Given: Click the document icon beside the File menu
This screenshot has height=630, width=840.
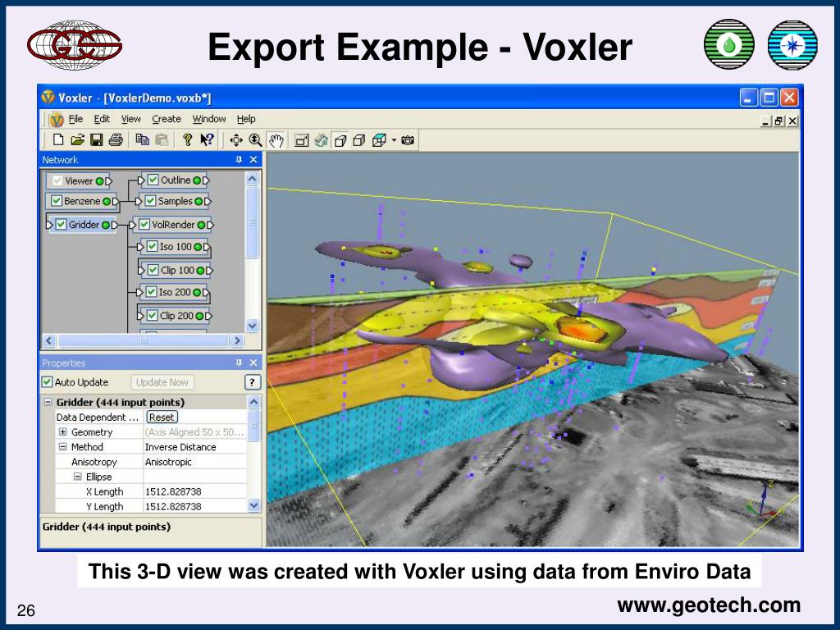Looking at the screenshot, I should coord(57,119).
